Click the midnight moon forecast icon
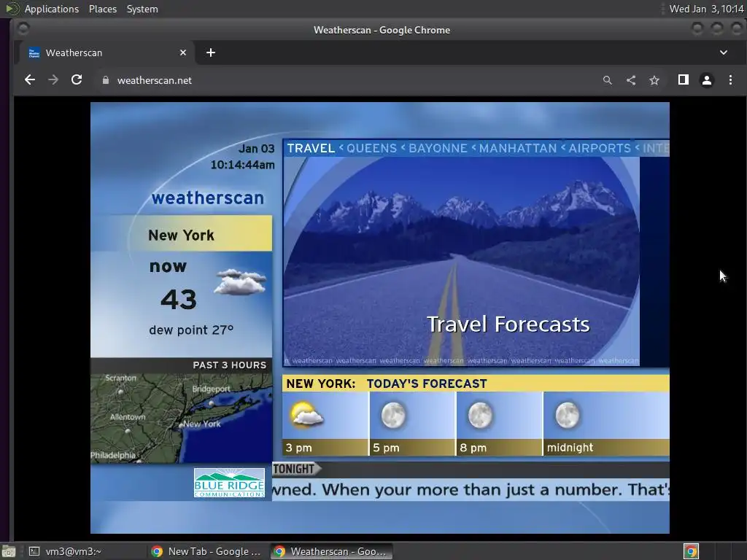The image size is (747, 560). 568,415
